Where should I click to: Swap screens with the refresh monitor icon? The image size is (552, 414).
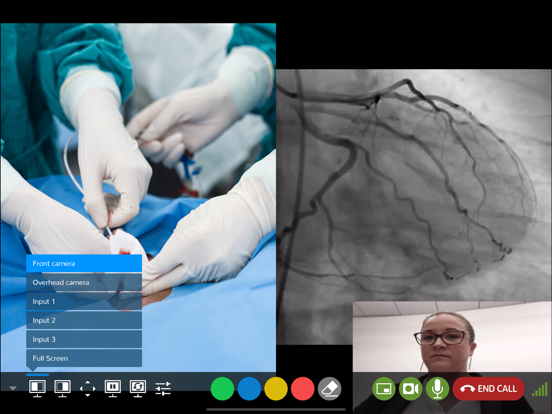coord(138,388)
